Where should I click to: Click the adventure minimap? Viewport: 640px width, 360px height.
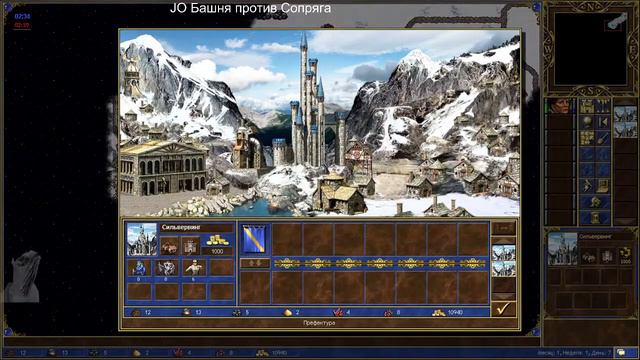pos(590,48)
